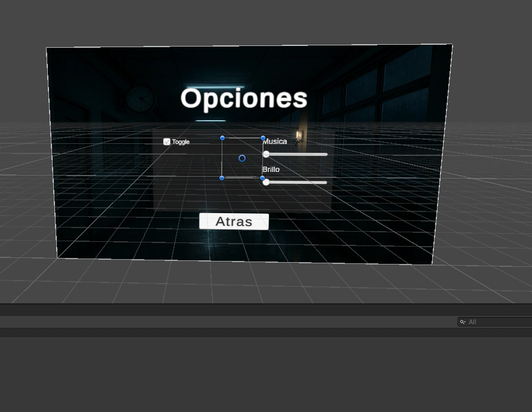This screenshot has width=532, height=412.
Task: Select the Brillo label
Action: pos(271,170)
